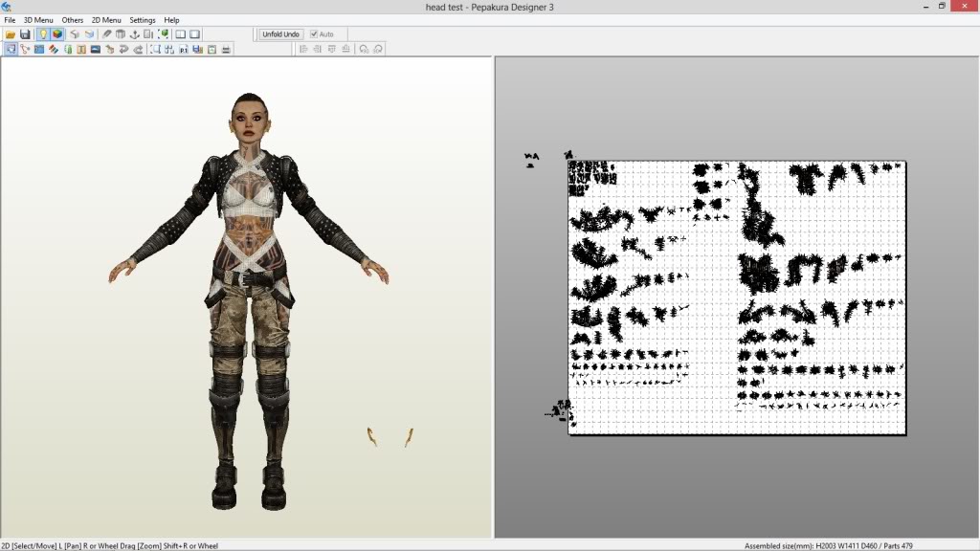
Task: Click the dark blue image tool icon
Action: point(96,50)
